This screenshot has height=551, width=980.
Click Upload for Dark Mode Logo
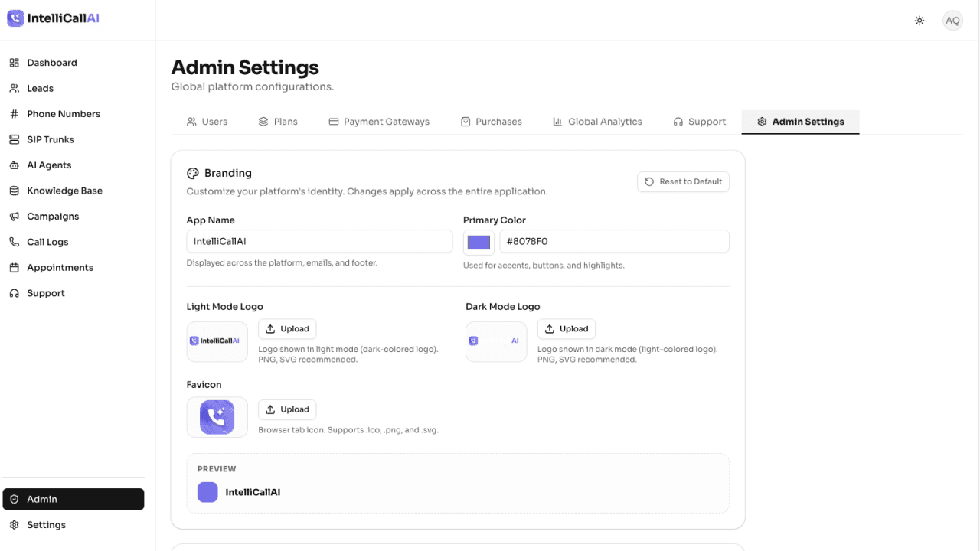click(567, 329)
